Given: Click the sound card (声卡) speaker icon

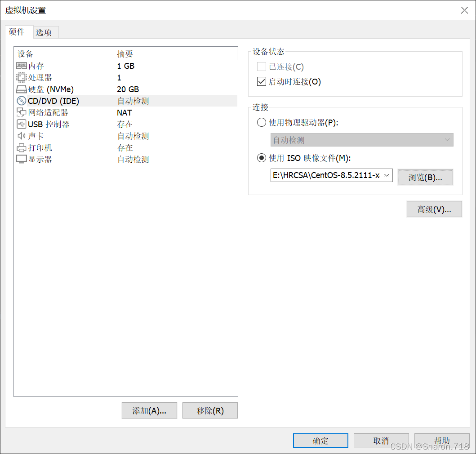Looking at the screenshot, I should [21, 136].
